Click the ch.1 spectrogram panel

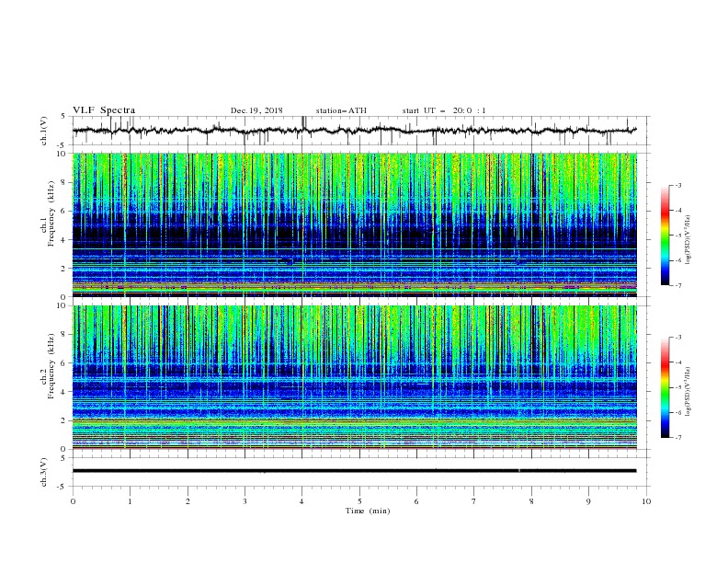(354, 224)
